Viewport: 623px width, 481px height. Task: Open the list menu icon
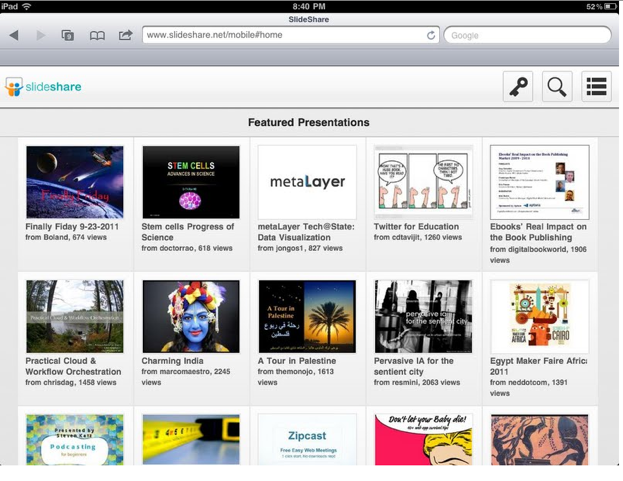pyautogui.click(x=596, y=87)
